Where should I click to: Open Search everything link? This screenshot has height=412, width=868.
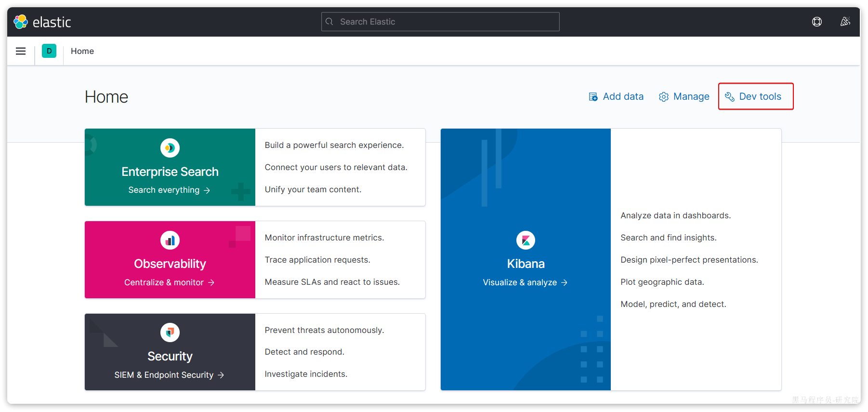[169, 190]
